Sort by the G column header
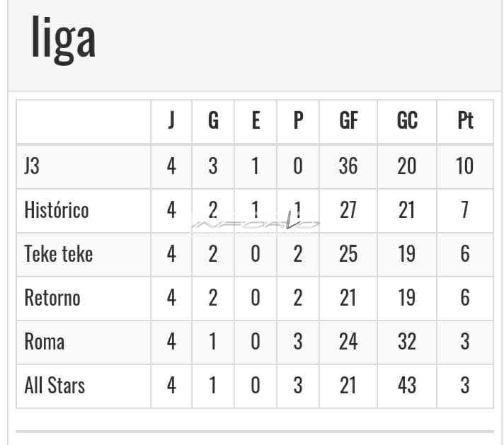 click(213, 121)
